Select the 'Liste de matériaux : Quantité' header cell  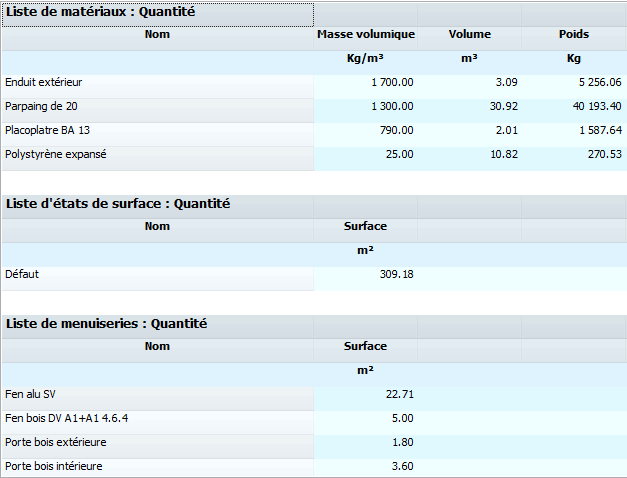[158, 15]
